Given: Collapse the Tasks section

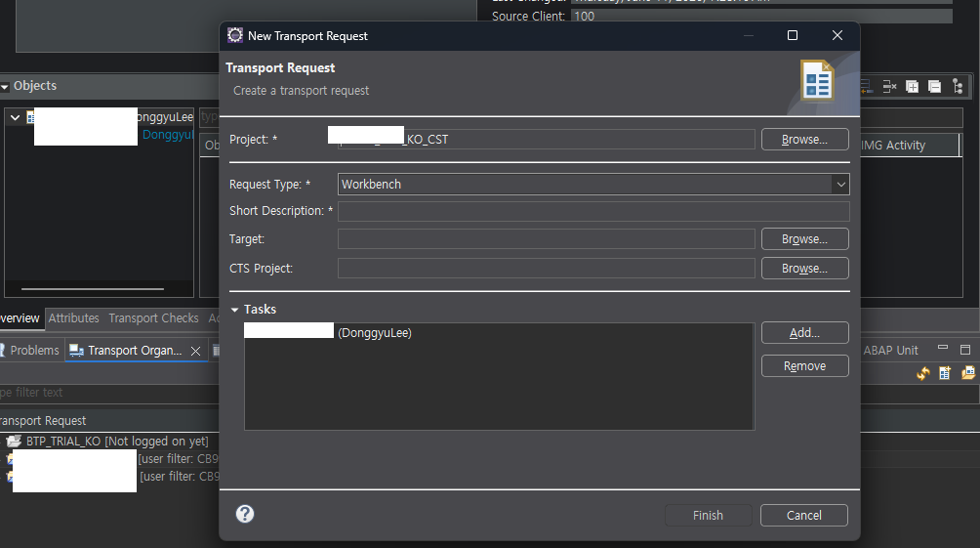Looking at the screenshot, I should pyautogui.click(x=234, y=310).
